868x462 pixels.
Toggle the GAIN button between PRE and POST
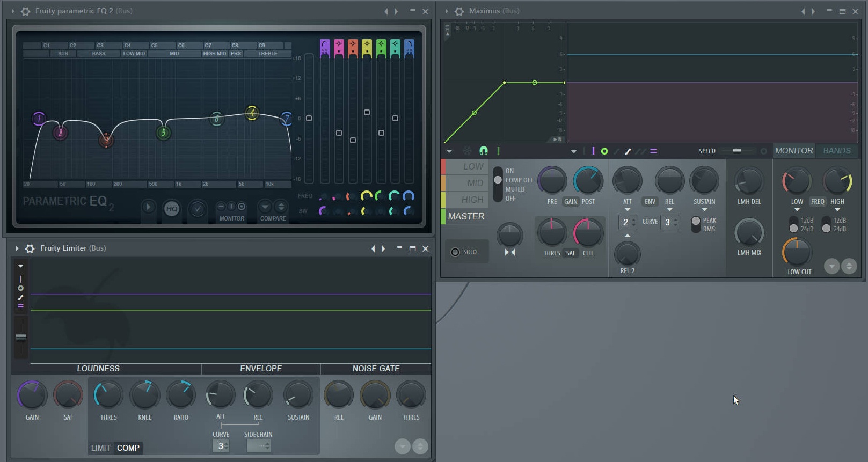pyautogui.click(x=571, y=202)
